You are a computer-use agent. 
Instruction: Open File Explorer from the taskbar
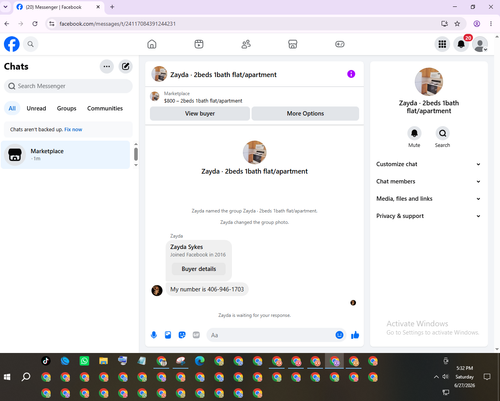[x=104, y=361]
